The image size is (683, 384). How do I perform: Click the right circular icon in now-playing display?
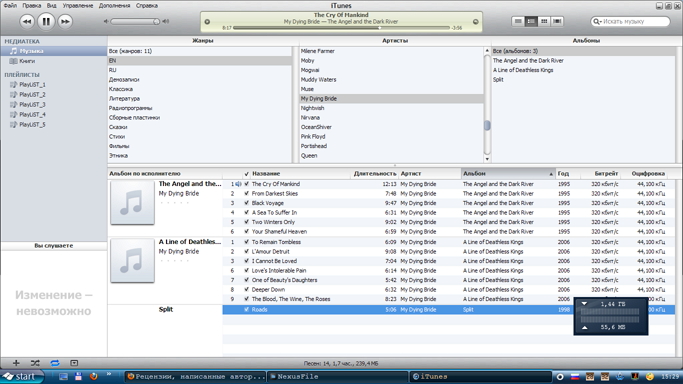click(476, 22)
